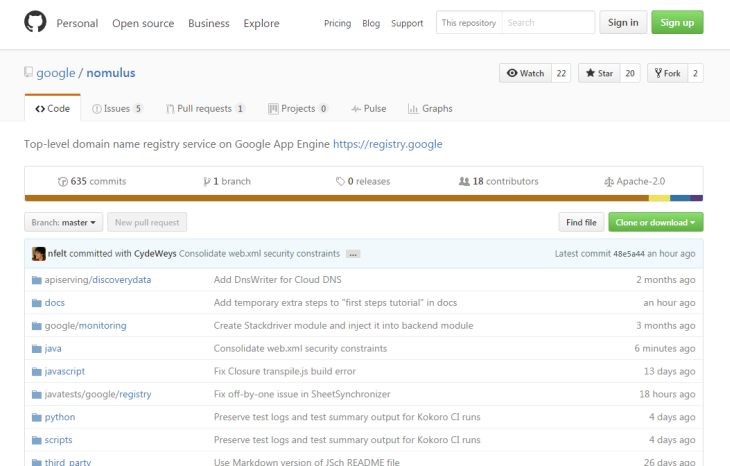Open the docs folder
This screenshot has width=730, height=466.
(x=54, y=303)
